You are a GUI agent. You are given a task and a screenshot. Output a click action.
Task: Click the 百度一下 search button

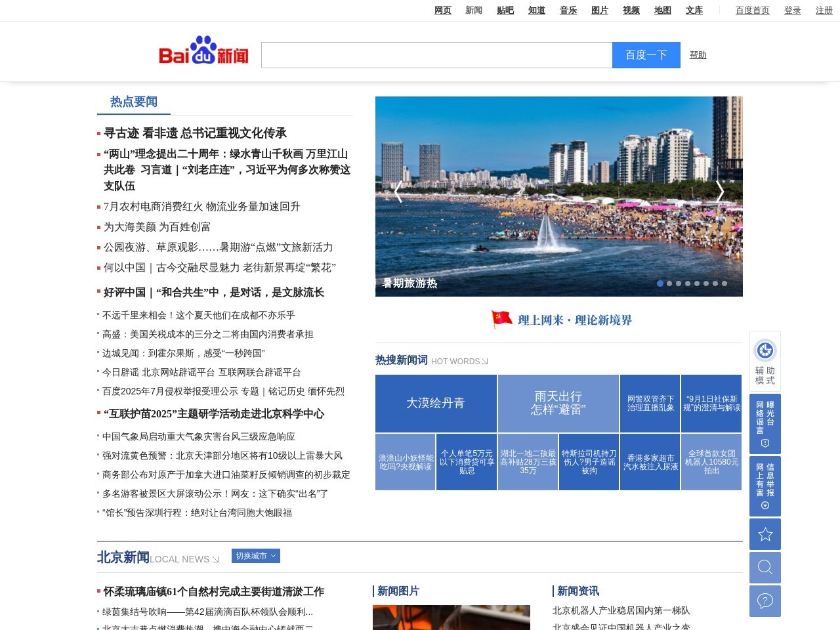coord(646,55)
